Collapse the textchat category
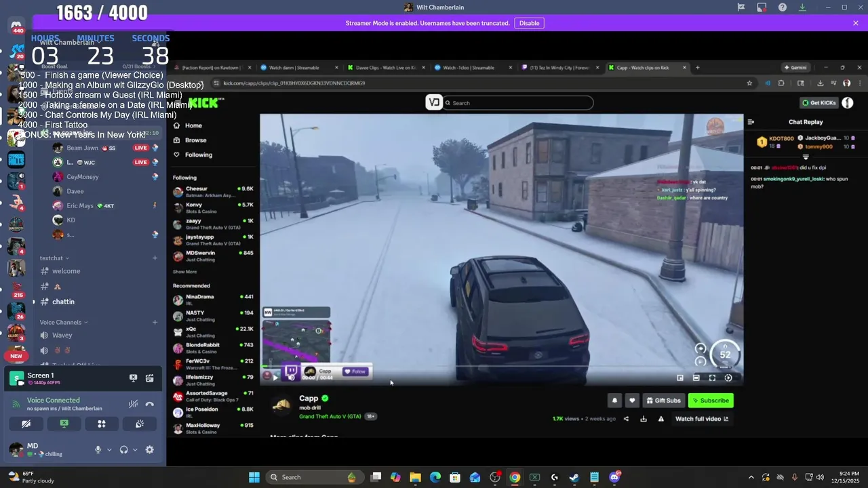This screenshot has width=868, height=488. [54, 258]
